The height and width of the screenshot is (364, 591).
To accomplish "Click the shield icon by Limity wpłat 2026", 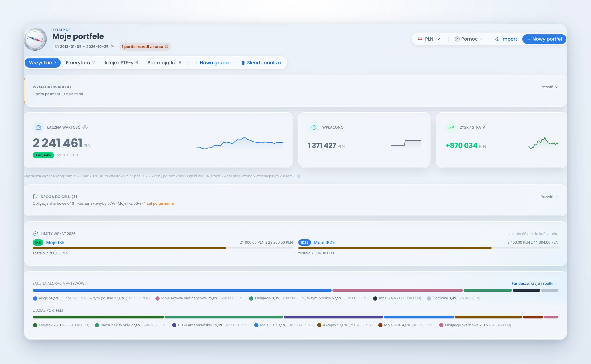I will 35,234.
